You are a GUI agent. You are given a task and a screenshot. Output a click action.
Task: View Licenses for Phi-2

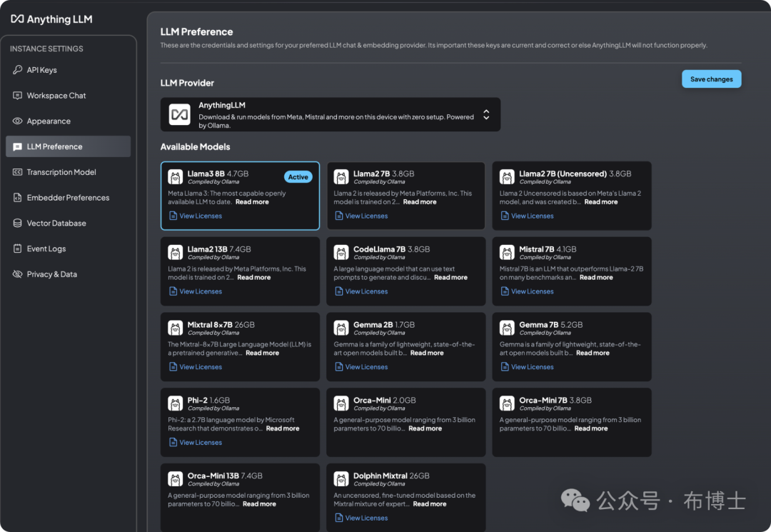click(195, 443)
